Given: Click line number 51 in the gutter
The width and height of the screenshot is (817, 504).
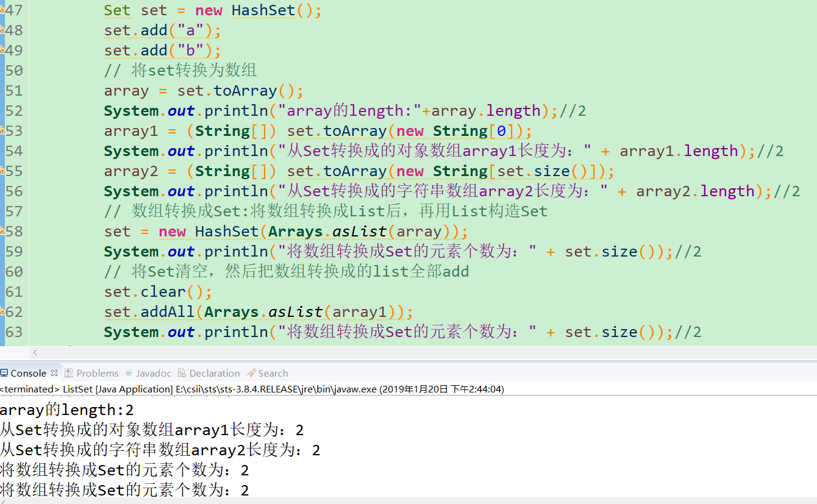Looking at the screenshot, I should coord(14,91).
